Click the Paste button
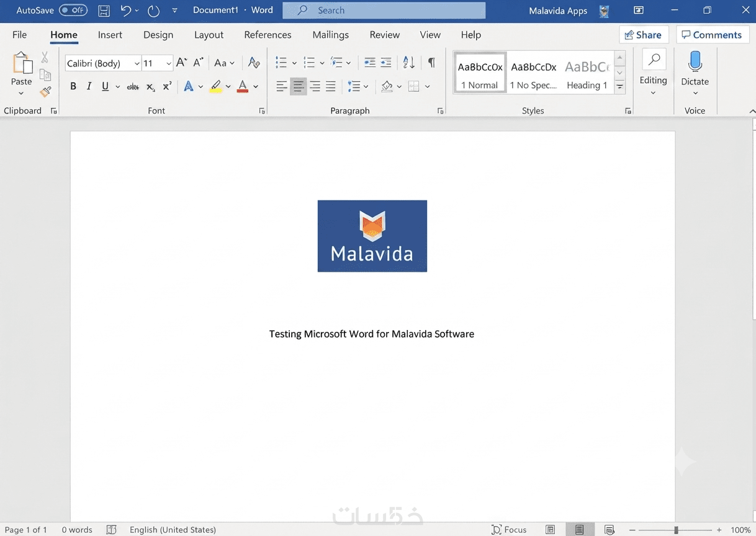 click(x=22, y=69)
